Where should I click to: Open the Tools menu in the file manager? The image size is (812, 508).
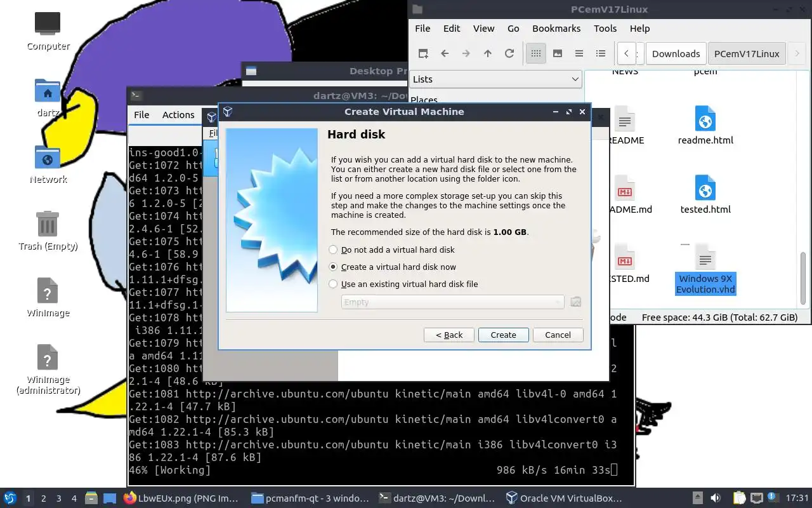(605, 29)
